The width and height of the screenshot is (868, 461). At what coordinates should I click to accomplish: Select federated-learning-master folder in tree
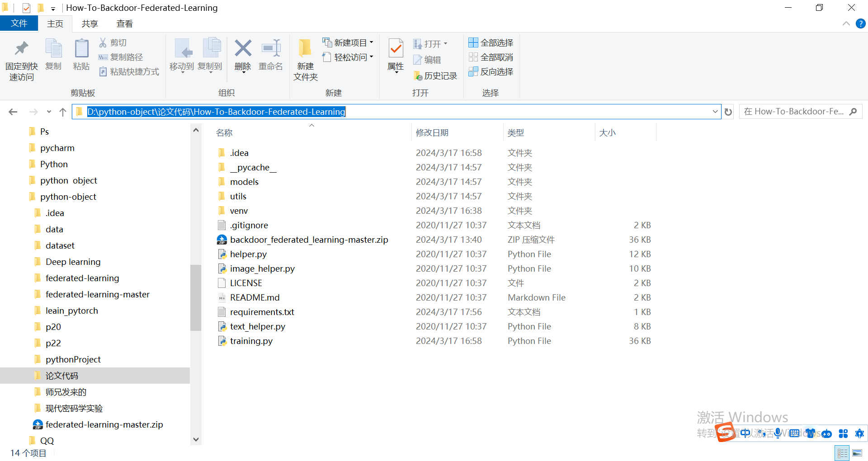tap(97, 294)
